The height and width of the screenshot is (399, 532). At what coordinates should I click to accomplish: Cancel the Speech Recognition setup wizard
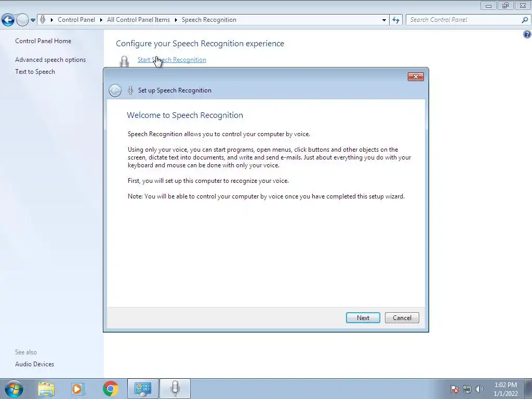click(402, 317)
